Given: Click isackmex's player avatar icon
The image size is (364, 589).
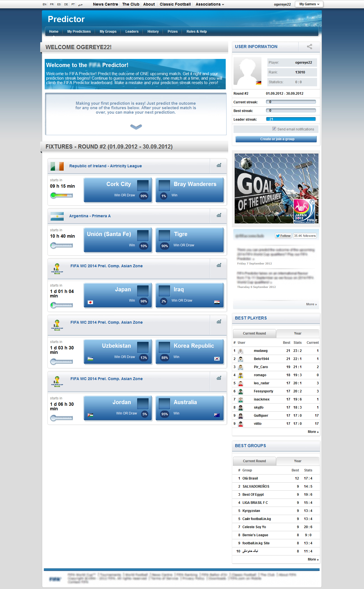Looking at the screenshot, I should [x=241, y=400].
